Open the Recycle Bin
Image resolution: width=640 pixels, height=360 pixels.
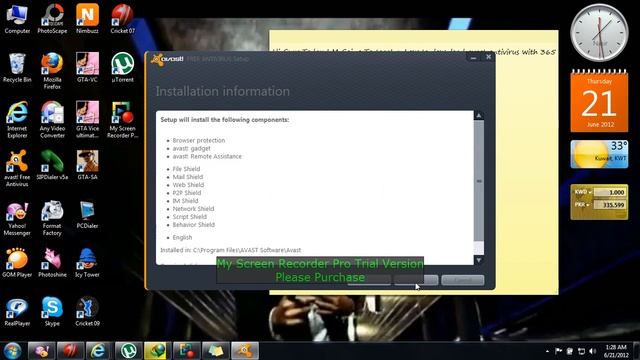17,68
